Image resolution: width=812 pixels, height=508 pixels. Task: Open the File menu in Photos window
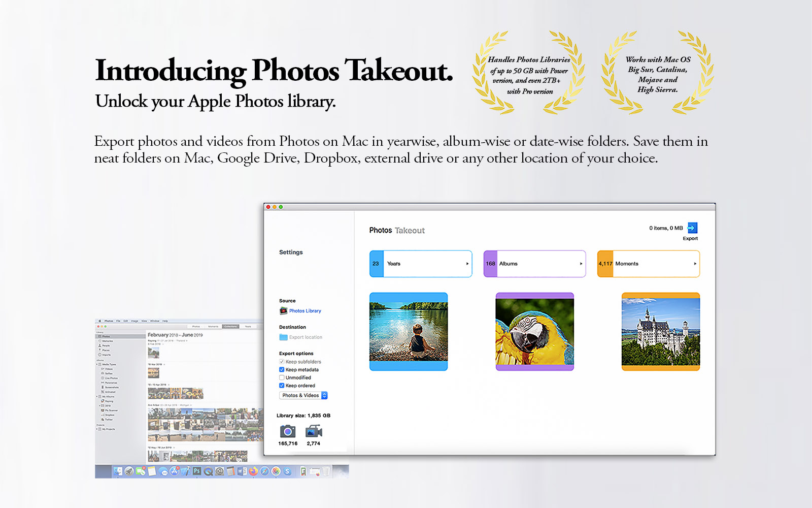[x=118, y=321]
